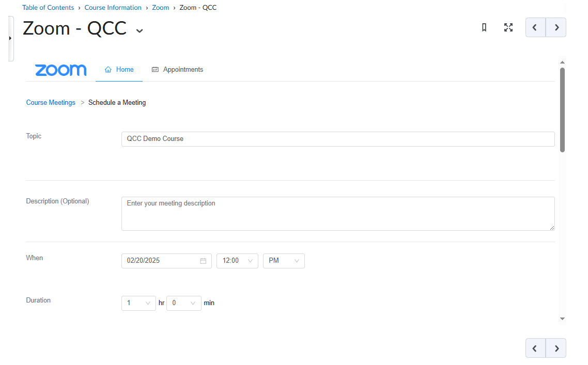Go to next topic using top arrow
Viewport: 588px width, 365px height.
pyautogui.click(x=556, y=27)
